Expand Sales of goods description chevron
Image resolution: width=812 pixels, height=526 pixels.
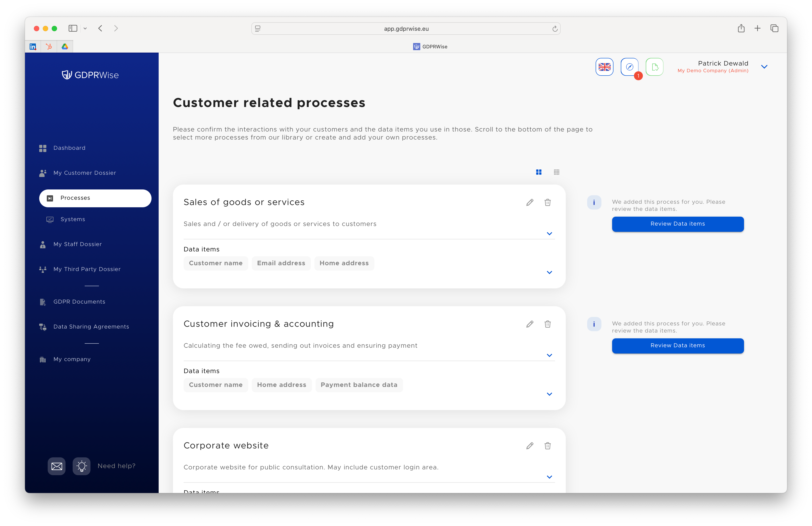tap(549, 234)
